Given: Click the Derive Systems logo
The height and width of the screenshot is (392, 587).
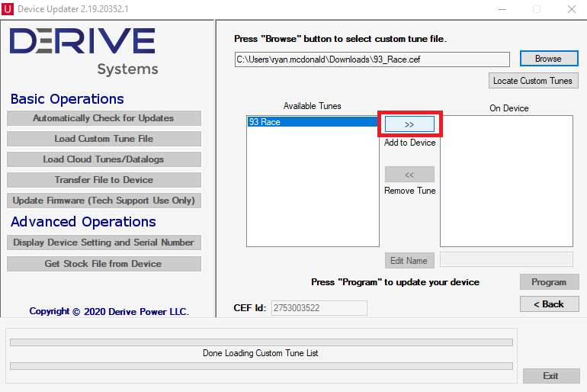Looking at the screenshot, I should pyautogui.click(x=84, y=51).
